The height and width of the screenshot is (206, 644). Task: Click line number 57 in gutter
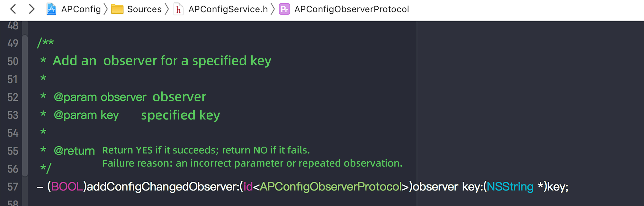tap(13, 187)
